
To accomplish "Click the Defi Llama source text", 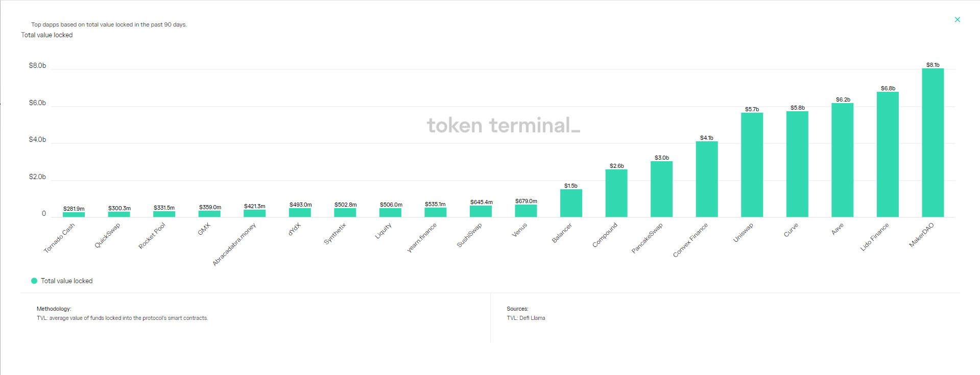I will (x=532, y=318).
